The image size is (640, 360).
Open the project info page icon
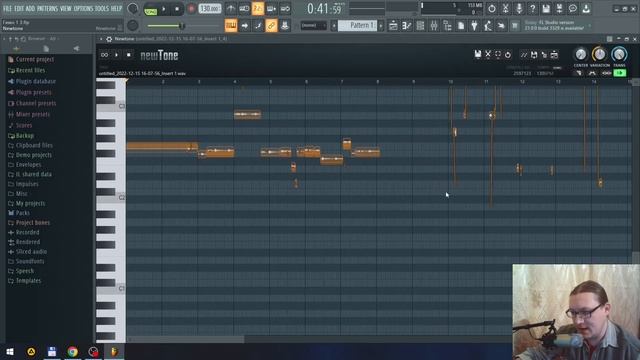(x=461, y=26)
